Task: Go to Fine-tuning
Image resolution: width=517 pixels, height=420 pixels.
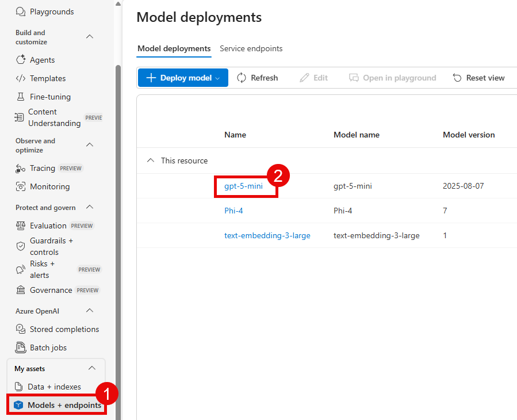Action: (x=48, y=96)
